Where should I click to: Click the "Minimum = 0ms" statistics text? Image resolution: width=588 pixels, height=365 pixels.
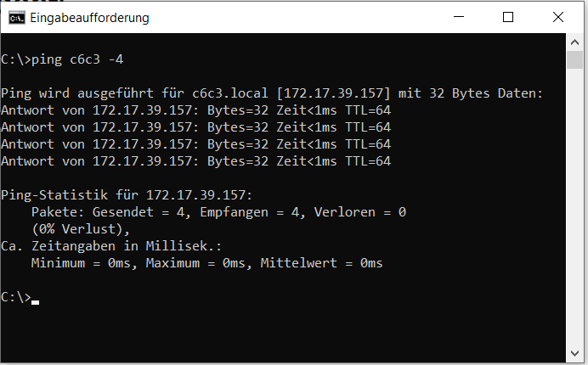(84, 263)
